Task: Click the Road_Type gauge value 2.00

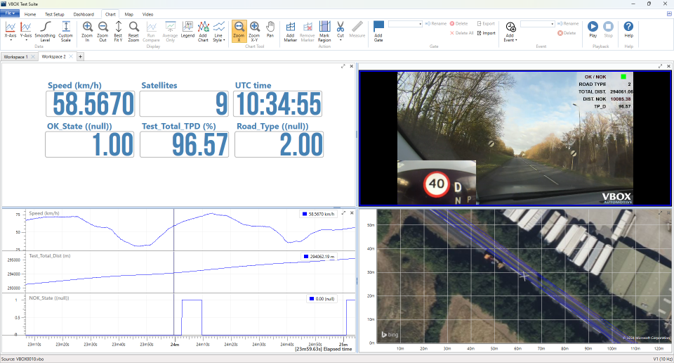Action: [x=279, y=145]
